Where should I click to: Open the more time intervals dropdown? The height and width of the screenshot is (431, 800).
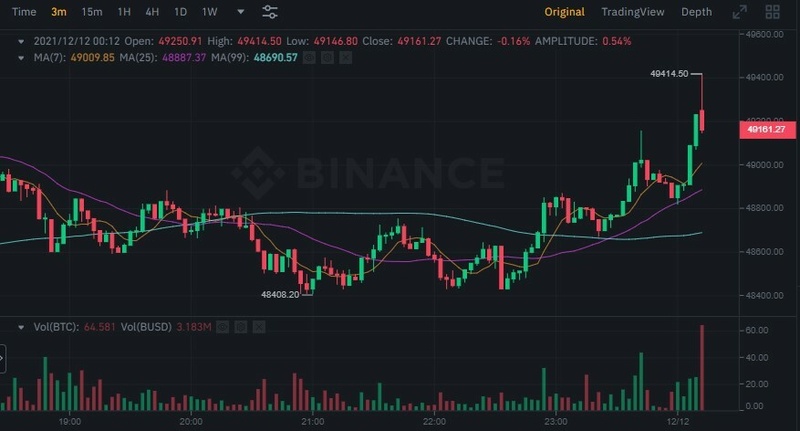pyautogui.click(x=240, y=12)
